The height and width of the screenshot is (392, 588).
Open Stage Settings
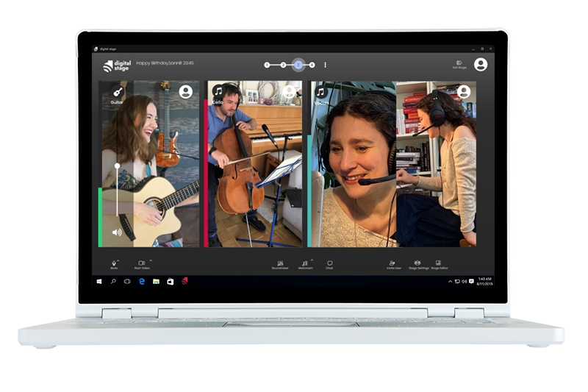(418, 263)
